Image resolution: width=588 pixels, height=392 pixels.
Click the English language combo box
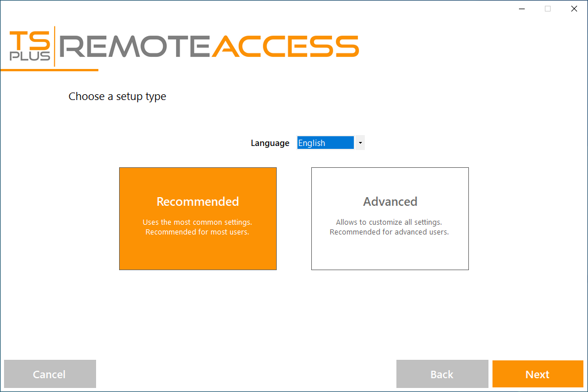click(x=325, y=143)
